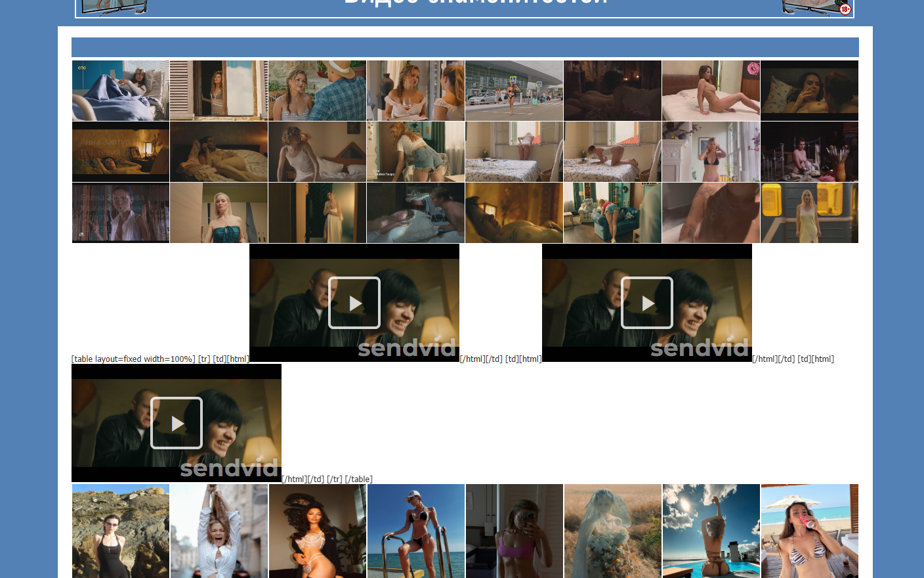Click the sendvid logo on the first video
924x578 pixels.
tap(406, 348)
